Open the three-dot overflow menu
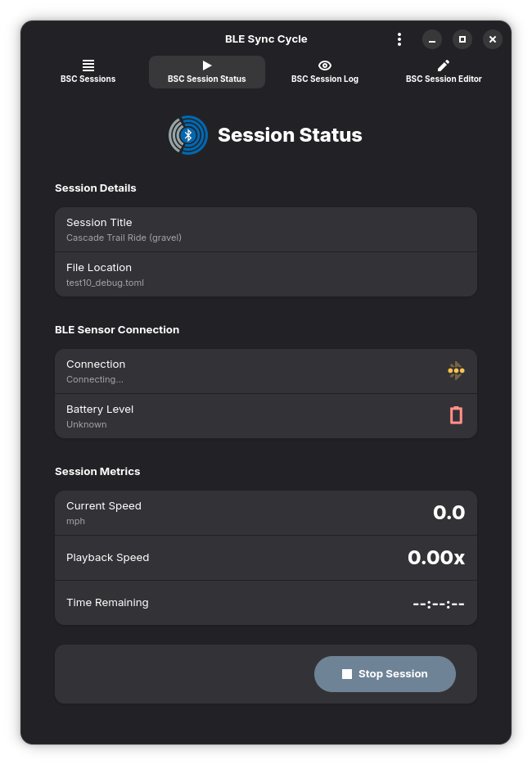The image size is (532, 765). pos(399,39)
